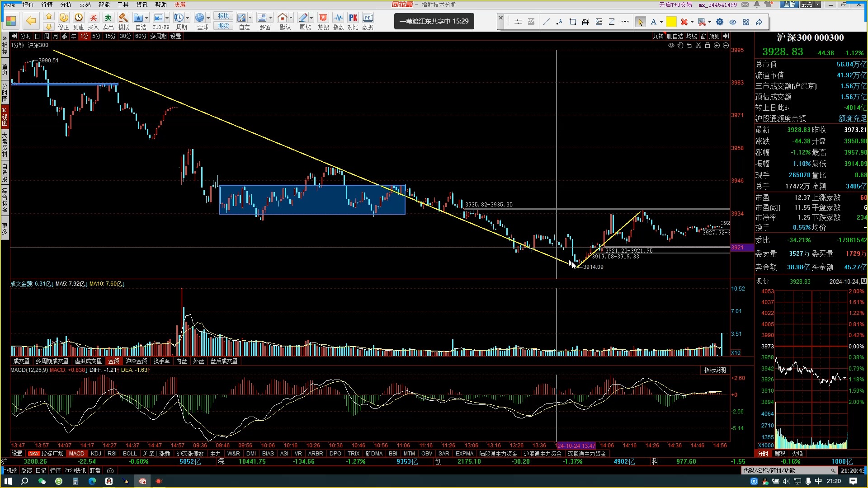Select the arrow pointer cursor tool
Image resolution: width=868 pixels, height=488 pixels.
(x=640, y=22)
